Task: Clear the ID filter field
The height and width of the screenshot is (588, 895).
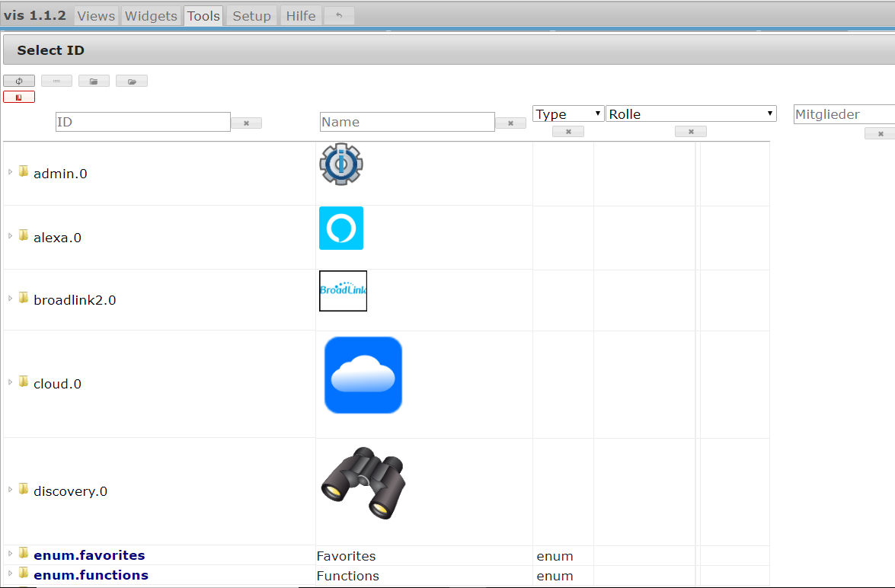Action: (246, 123)
